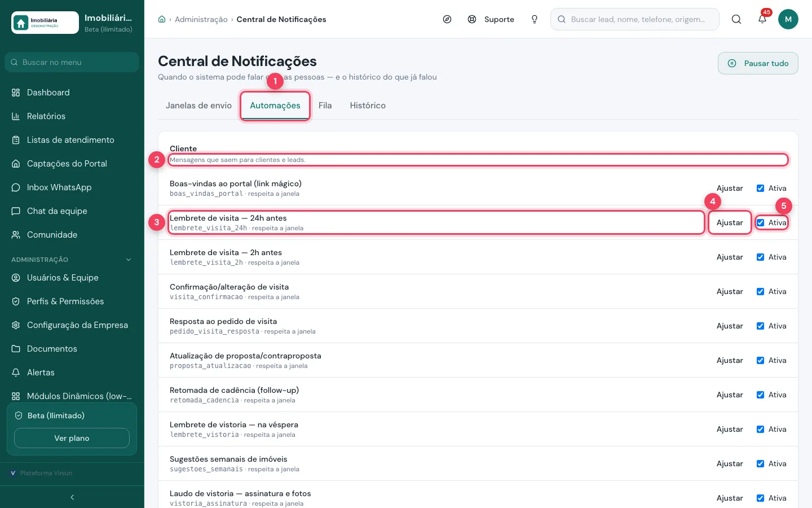Toggle Ativa for Resposta ao pedido de visita
The width and height of the screenshot is (812, 508).
tap(760, 326)
